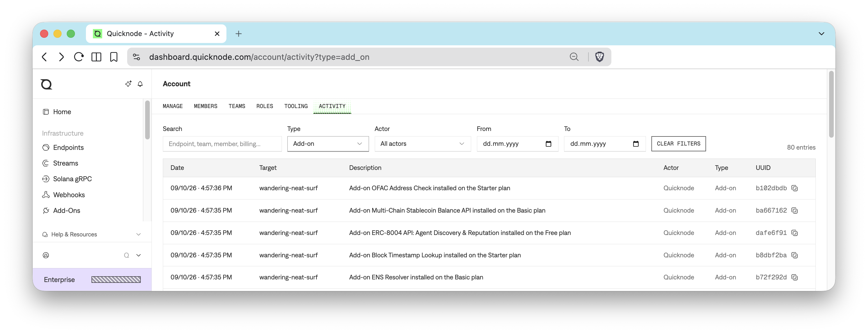
Task: Toggle the browser sidebar panel icon
Action: (x=96, y=57)
